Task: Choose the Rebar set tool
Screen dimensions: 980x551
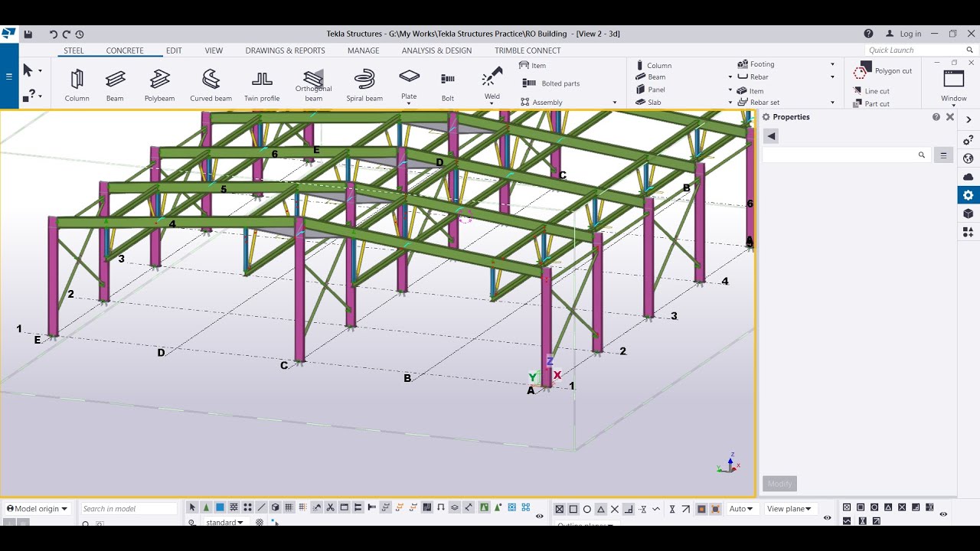Action: (759, 102)
